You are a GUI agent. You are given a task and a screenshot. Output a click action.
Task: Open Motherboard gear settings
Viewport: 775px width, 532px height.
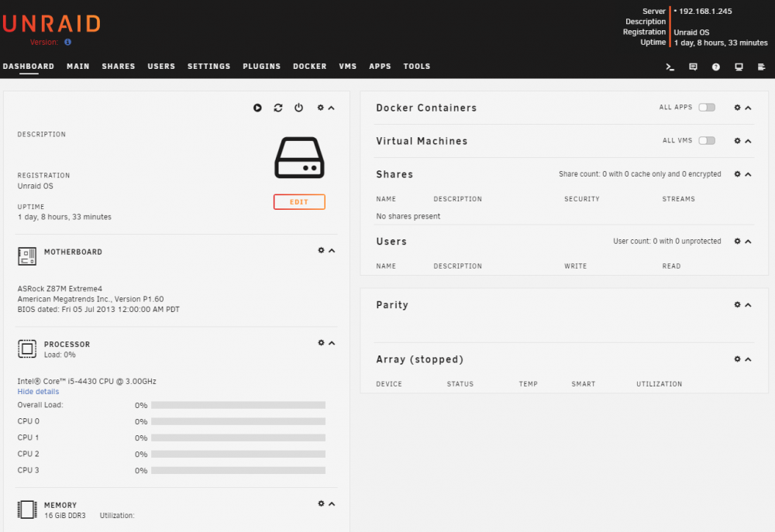point(321,250)
